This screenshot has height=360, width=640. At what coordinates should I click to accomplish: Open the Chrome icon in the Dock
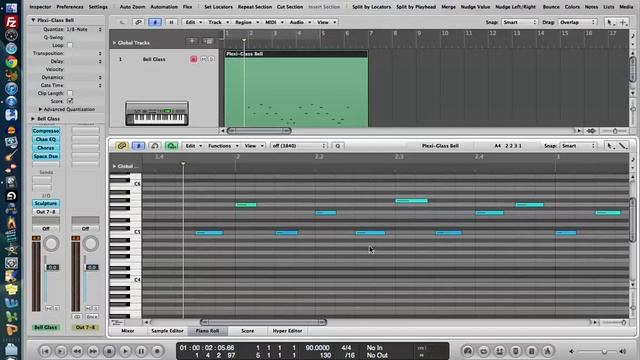(x=11, y=62)
